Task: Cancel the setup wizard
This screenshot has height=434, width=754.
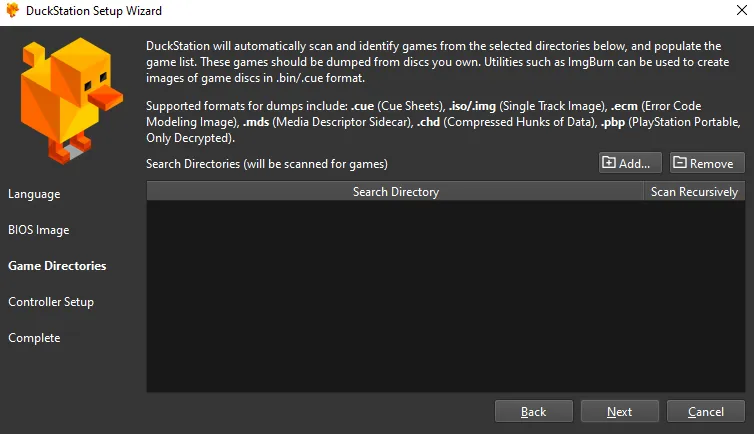Action: coord(705,411)
